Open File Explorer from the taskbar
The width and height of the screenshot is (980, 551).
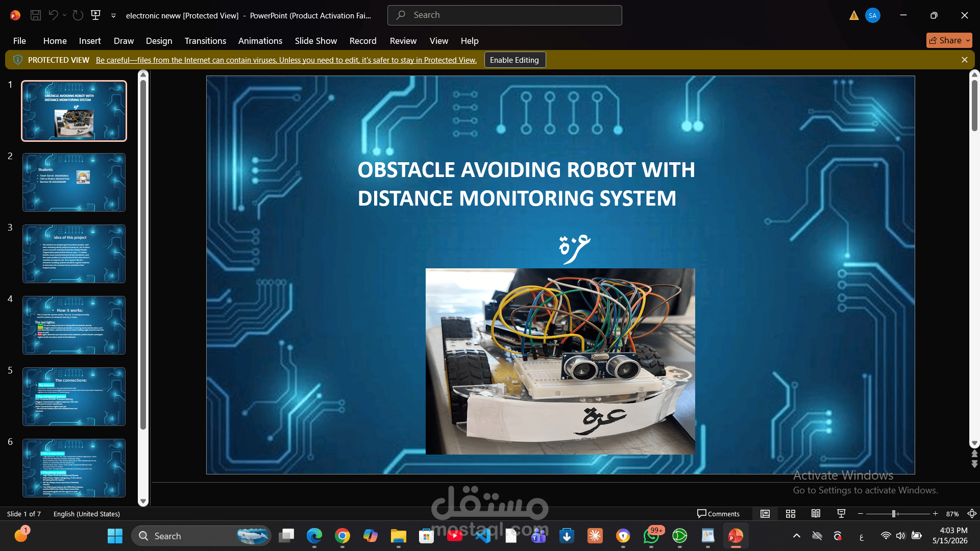399,536
